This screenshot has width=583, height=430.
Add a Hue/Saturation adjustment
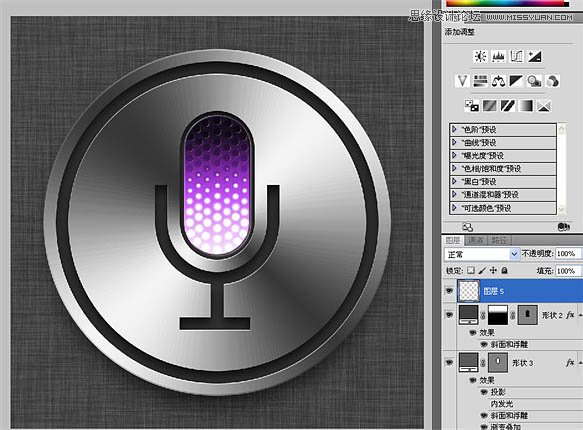[480, 81]
